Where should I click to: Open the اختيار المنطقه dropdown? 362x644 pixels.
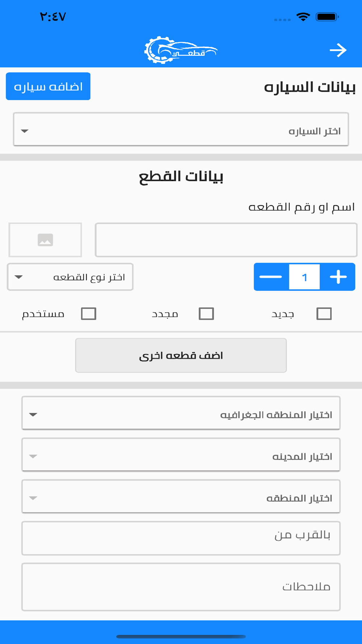(181, 497)
